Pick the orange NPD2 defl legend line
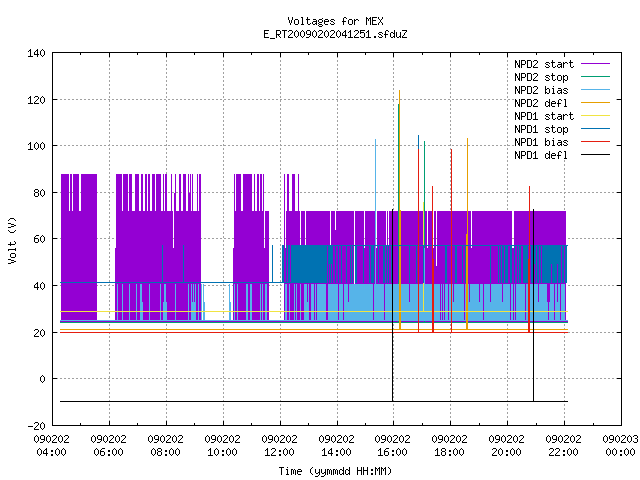Viewport: 640px width, 480px height. tap(595, 103)
